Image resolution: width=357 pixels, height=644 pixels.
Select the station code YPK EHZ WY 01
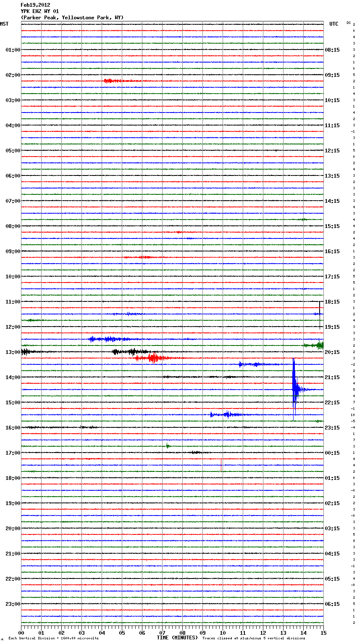coord(40,11)
